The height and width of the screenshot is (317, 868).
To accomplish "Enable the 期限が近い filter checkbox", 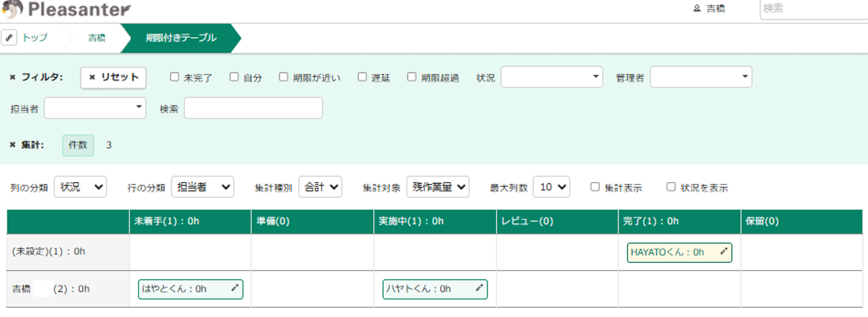I will tap(283, 77).
